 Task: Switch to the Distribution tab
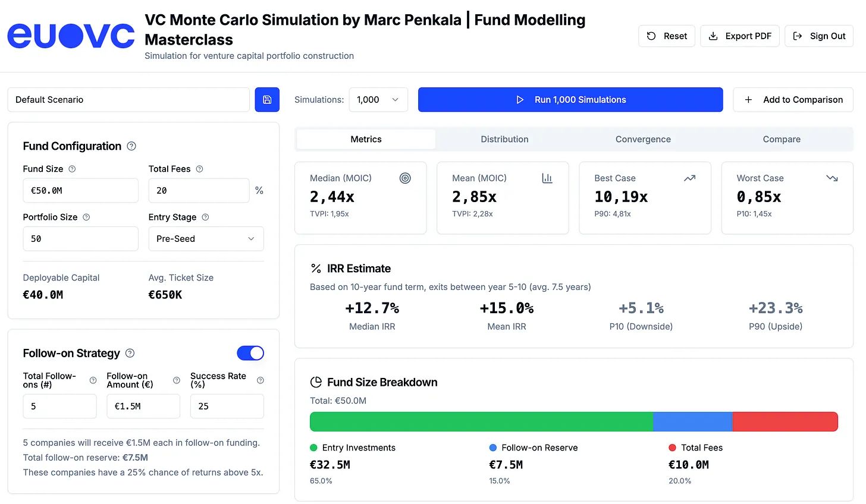coord(504,139)
